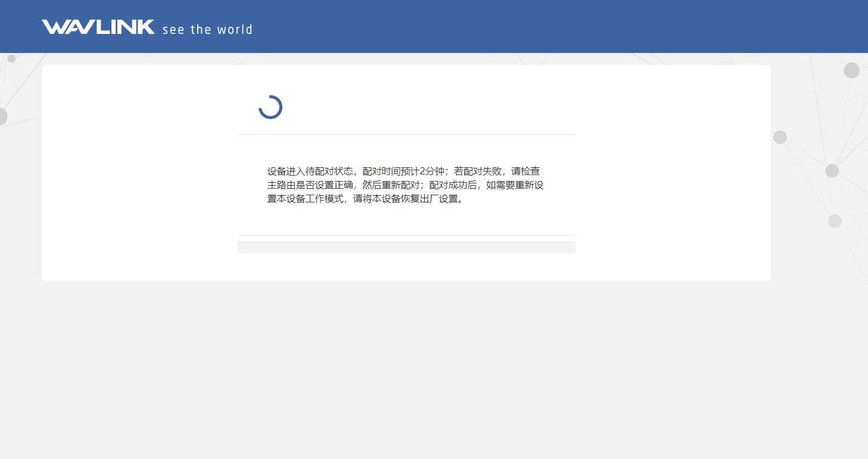868x459 pixels.
Task: Click the blue loading spinner
Action: coord(270,107)
